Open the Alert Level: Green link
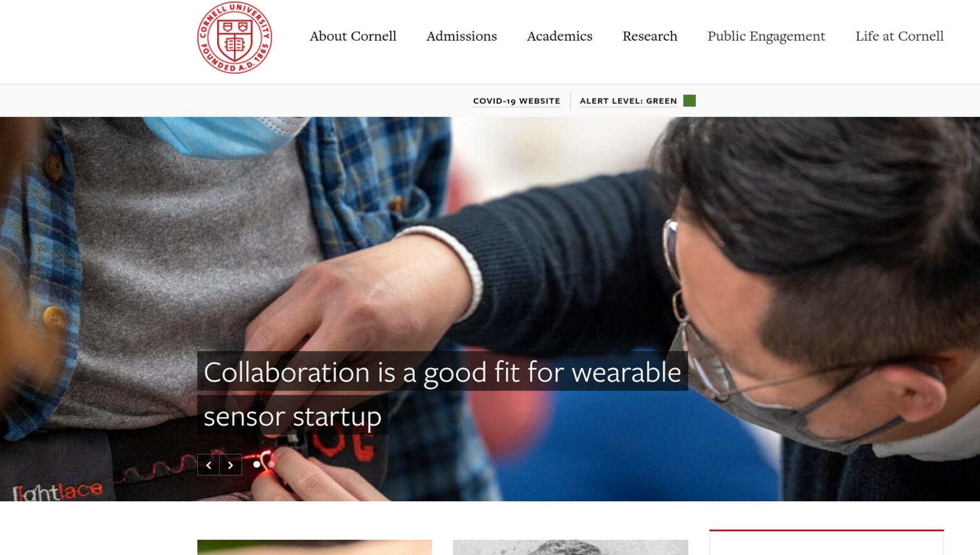980x555 pixels. (x=628, y=101)
